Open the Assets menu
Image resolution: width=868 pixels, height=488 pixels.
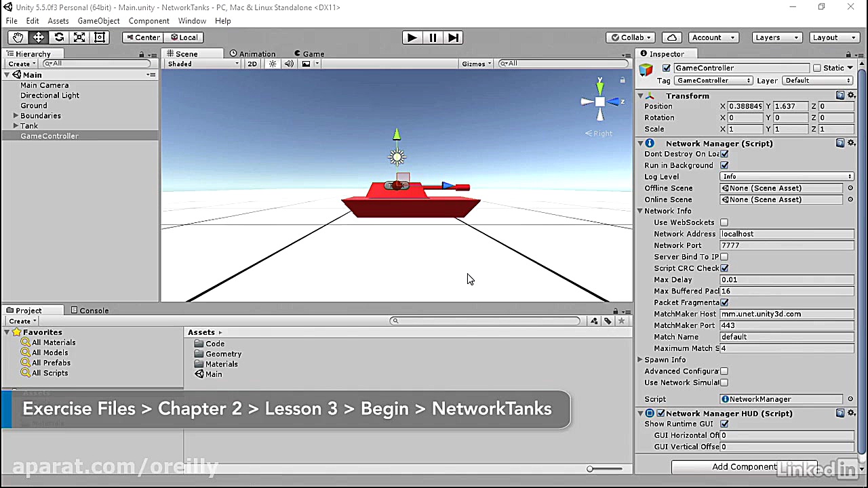[x=58, y=21]
